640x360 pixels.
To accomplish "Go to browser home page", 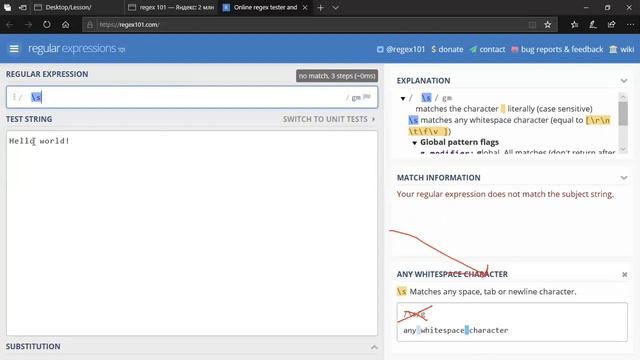I will coord(65,24).
